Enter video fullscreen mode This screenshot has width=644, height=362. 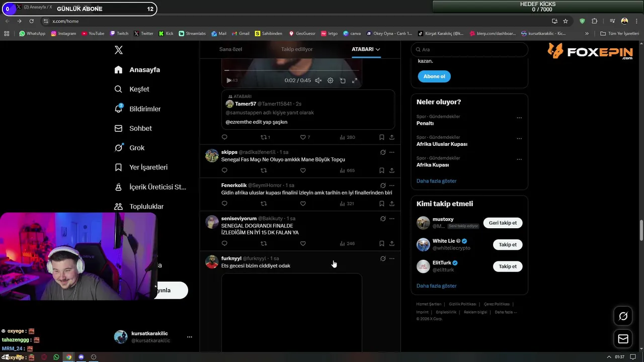click(354, 80)
